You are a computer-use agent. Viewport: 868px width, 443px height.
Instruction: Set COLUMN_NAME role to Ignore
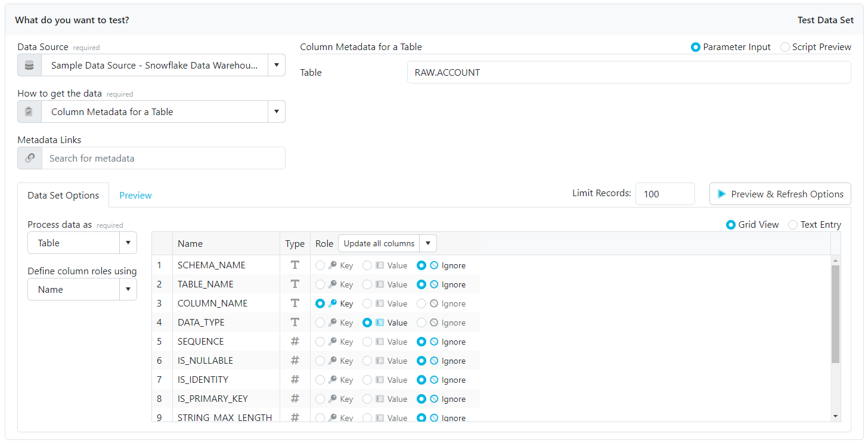pyautogui.click(x=421, y=303)
